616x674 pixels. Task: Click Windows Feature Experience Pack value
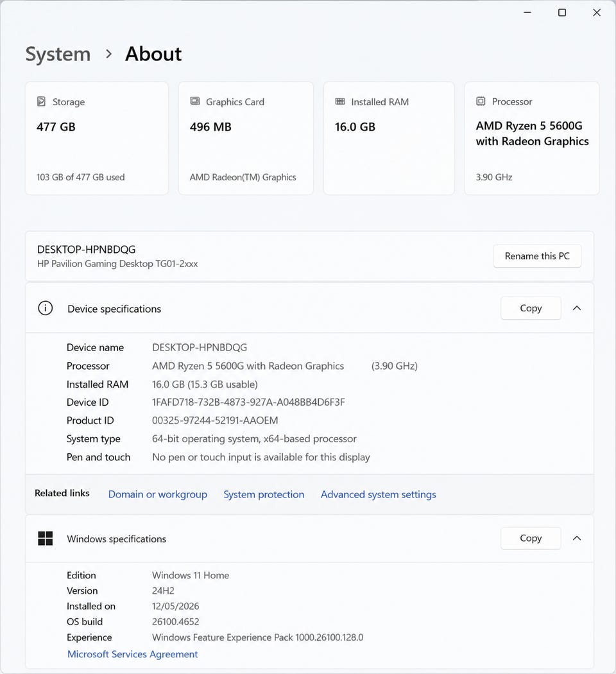(257, 637)
